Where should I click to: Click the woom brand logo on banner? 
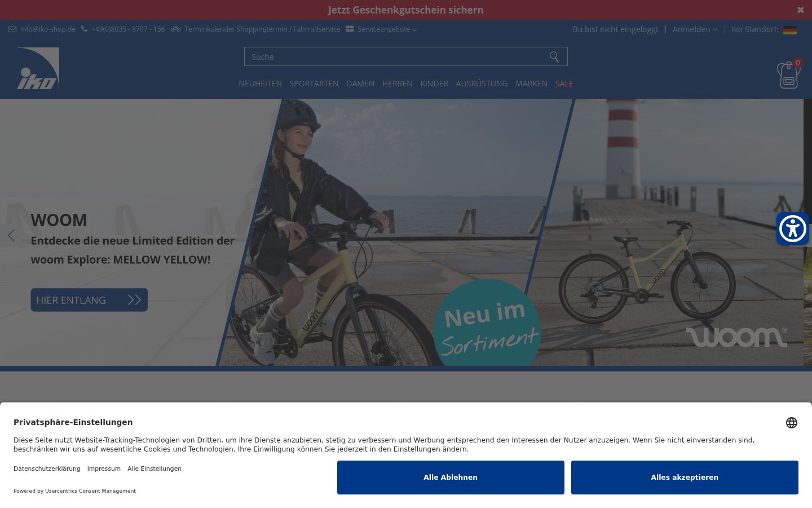coord(736,336)
